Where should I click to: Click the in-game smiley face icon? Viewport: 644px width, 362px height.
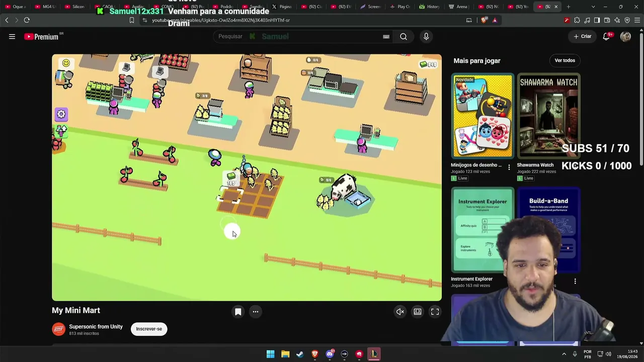click(x=66, y=63)
